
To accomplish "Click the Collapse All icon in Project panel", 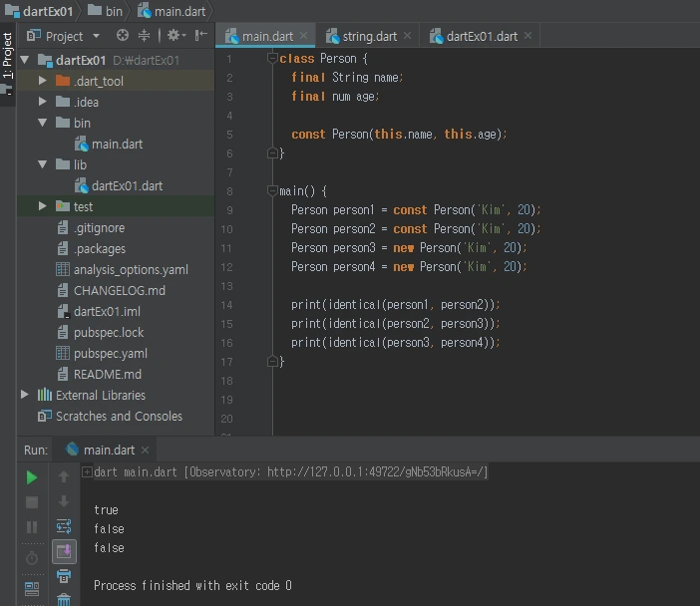I will 146,36.
